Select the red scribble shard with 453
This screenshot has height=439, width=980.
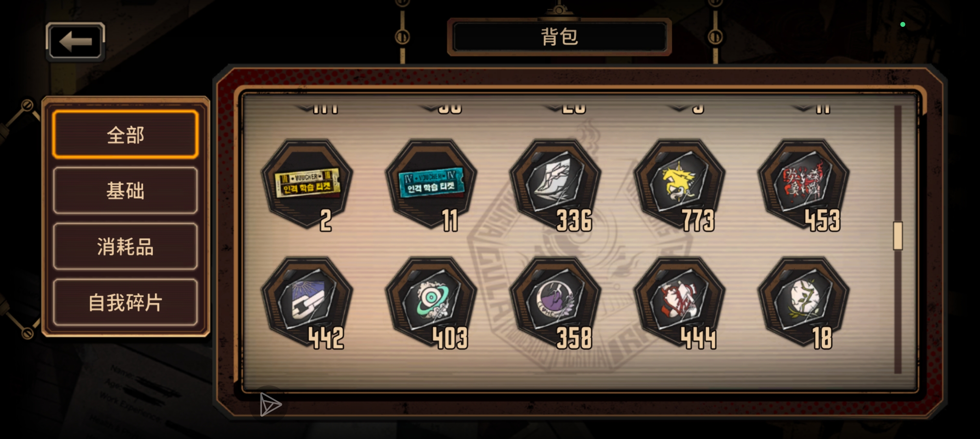[x=804, y=184]
